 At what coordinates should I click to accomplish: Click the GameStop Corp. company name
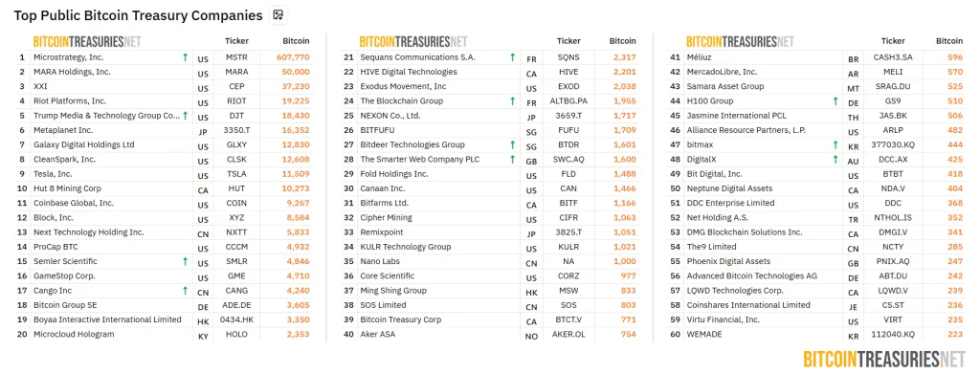click(x=64, y=276)
